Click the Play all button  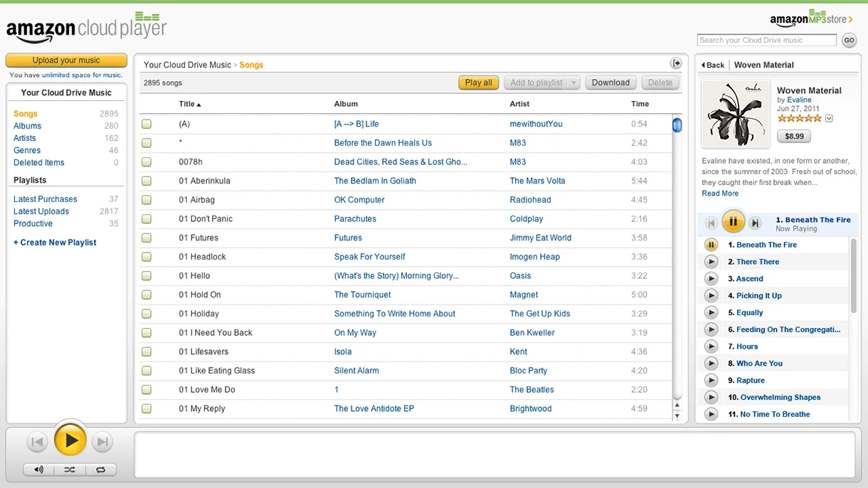[479, 83]
